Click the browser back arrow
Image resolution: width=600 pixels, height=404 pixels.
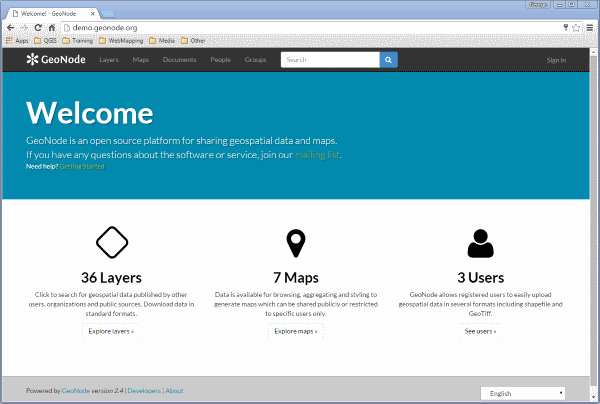11,28
